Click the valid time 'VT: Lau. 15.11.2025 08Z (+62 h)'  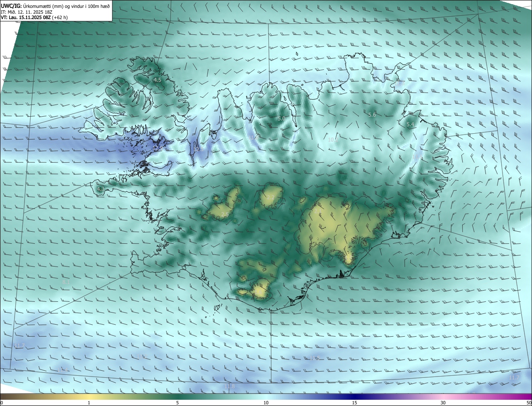click(x=34, y=18)
